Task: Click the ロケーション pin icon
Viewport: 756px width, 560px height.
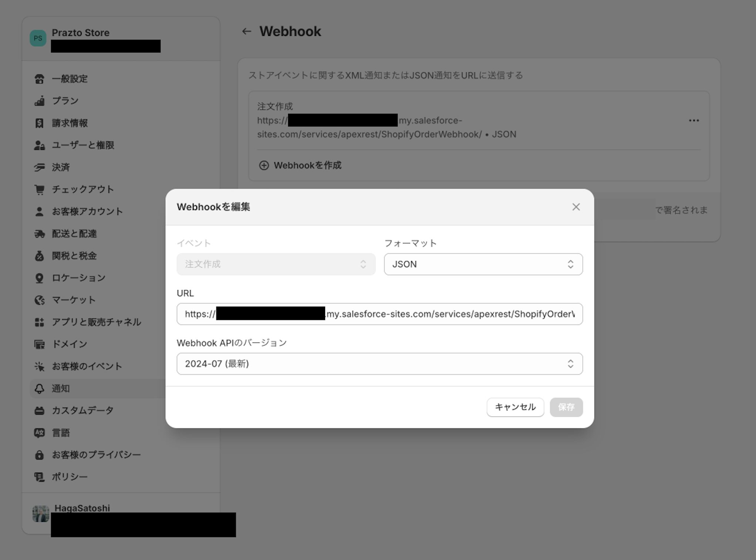Action: coord(39,278)
